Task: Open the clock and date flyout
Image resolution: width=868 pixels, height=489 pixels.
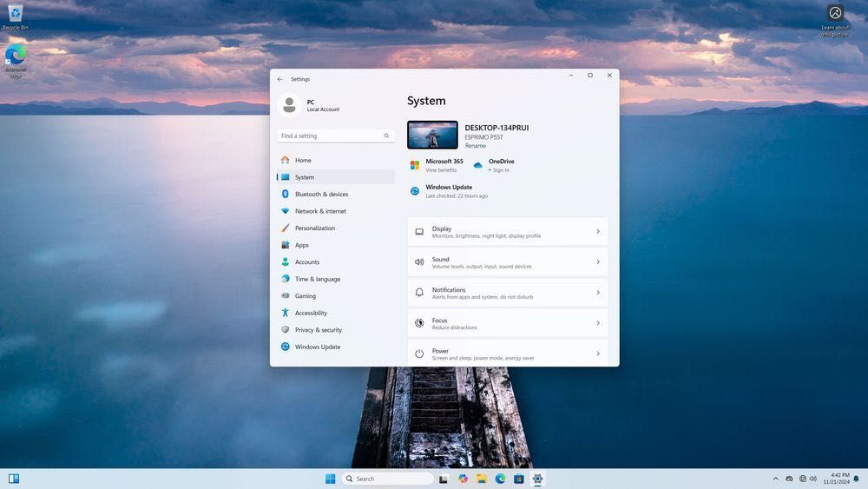Action: click(x=836, y=479)
